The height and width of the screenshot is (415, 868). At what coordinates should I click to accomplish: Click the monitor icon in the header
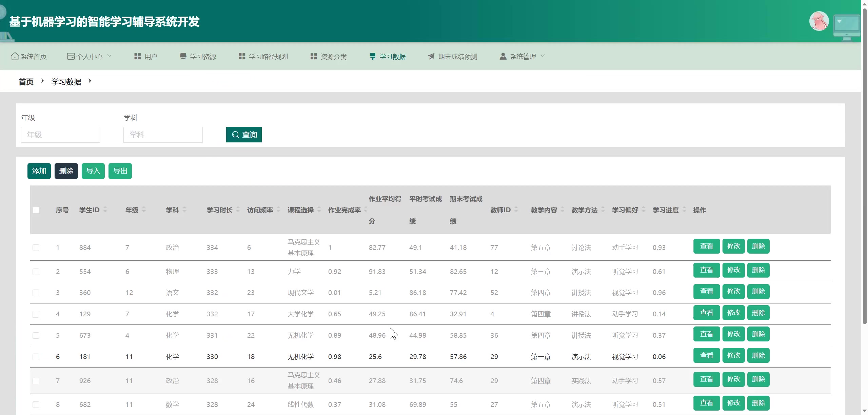point(847,28)
